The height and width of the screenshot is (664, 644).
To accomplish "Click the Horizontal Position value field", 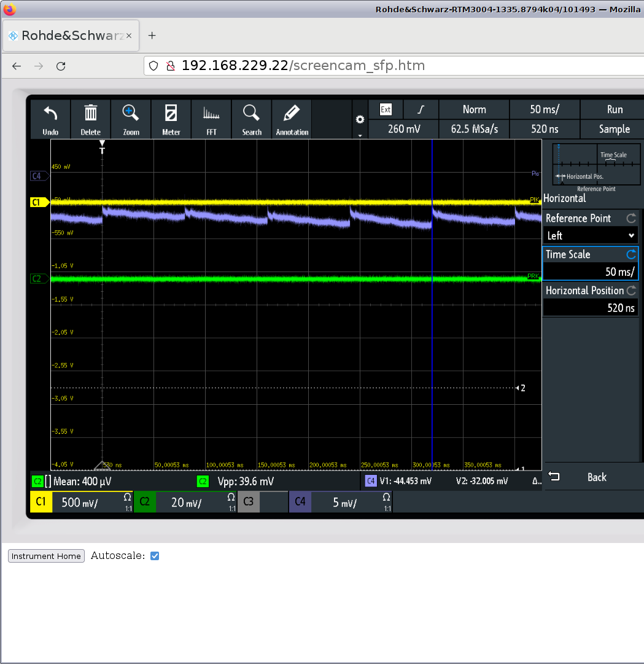I will click(590, 308).
